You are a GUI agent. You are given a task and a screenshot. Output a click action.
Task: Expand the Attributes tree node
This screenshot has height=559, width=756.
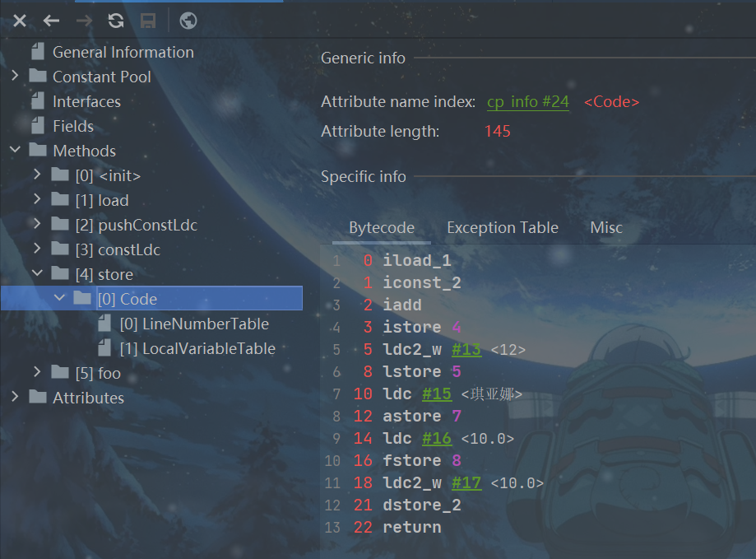click(x=15, y=398)
